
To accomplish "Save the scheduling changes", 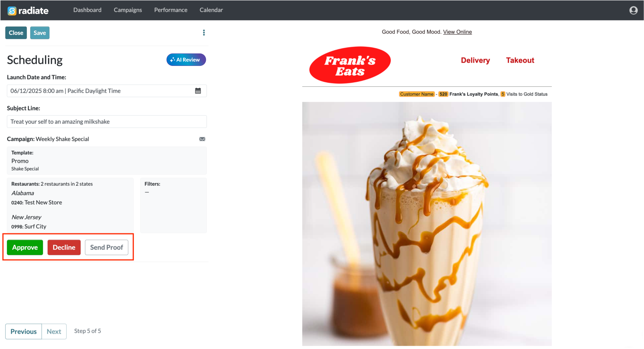I will pyautogui.click(x=40, y=33).
